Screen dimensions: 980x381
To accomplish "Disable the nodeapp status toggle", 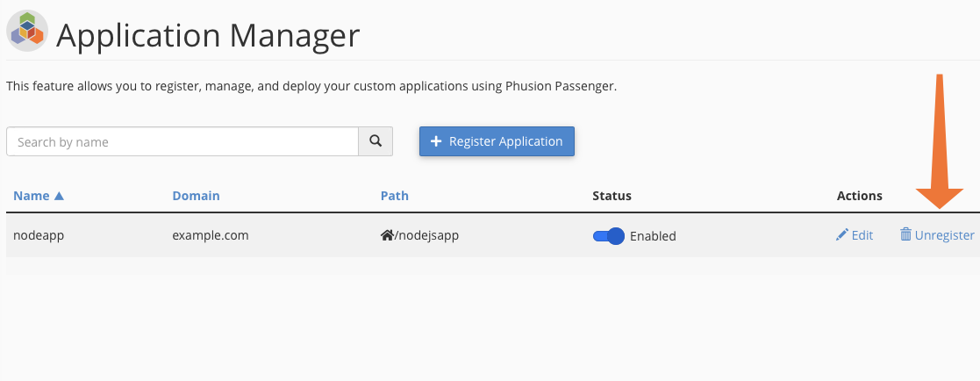I will (x=609, y=235).
